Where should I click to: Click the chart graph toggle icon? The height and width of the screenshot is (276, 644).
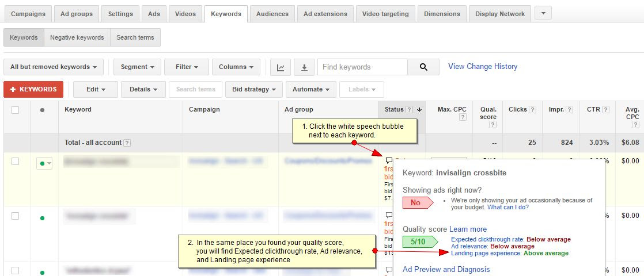click(x=281, y=67)
